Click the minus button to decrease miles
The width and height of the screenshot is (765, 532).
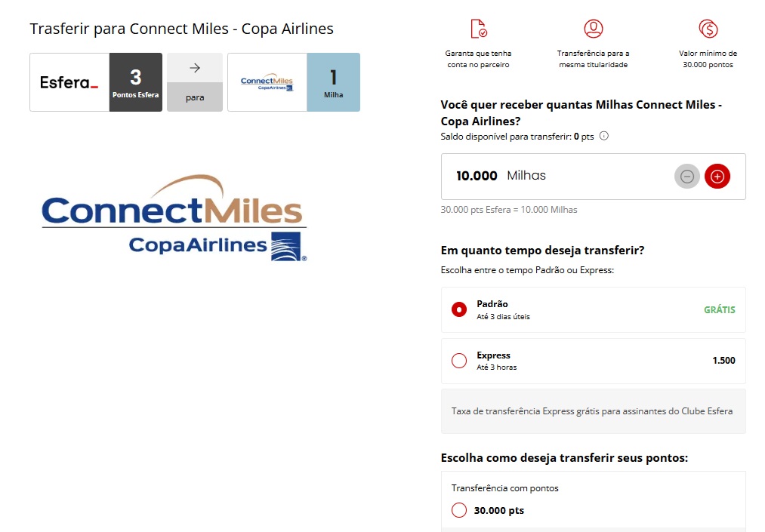pos(687,177)
